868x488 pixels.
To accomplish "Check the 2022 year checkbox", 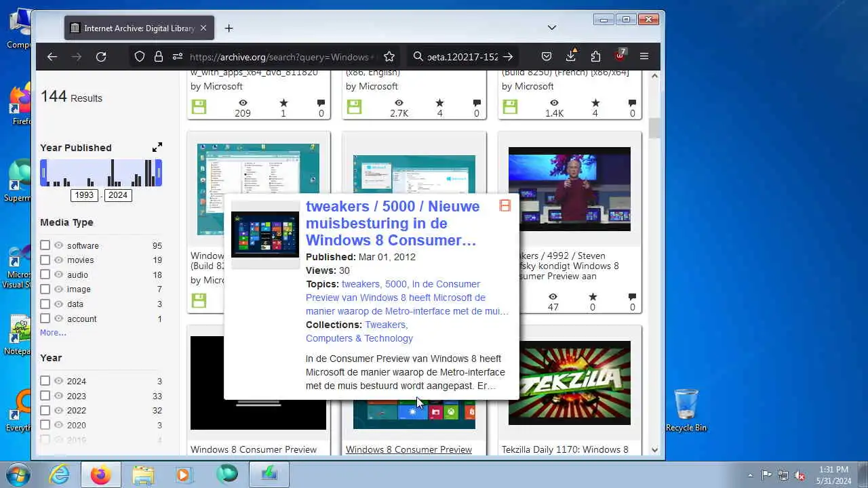I will coord(45,410).
